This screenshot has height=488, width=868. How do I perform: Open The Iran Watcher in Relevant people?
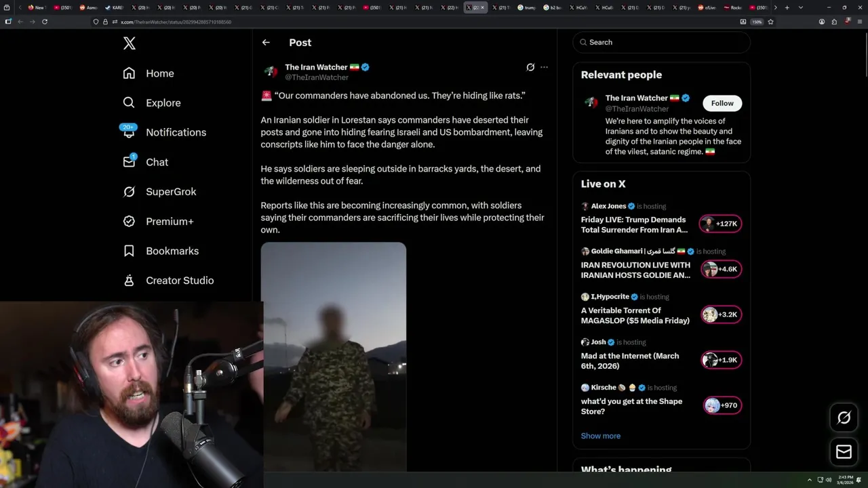pyautogui.click(x=637, y=98)
